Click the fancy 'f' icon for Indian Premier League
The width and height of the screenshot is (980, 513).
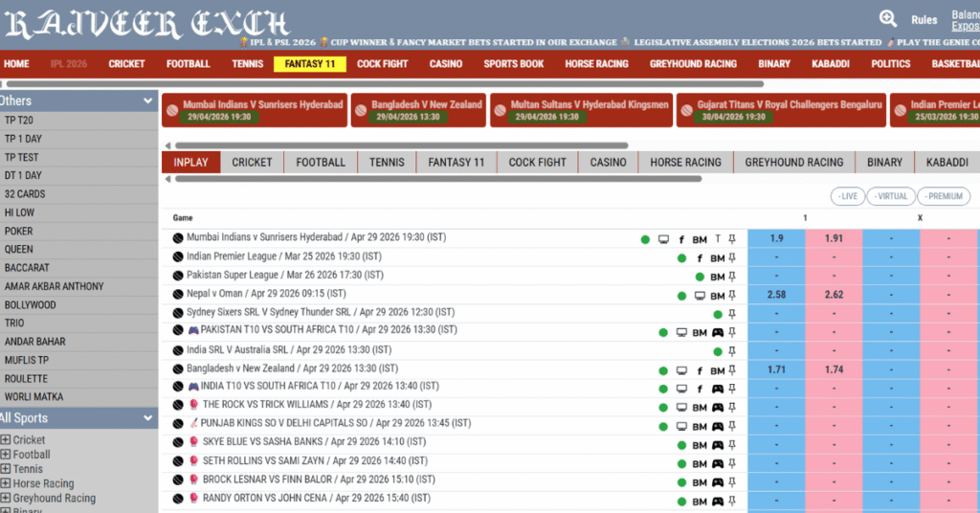[700, 258]
